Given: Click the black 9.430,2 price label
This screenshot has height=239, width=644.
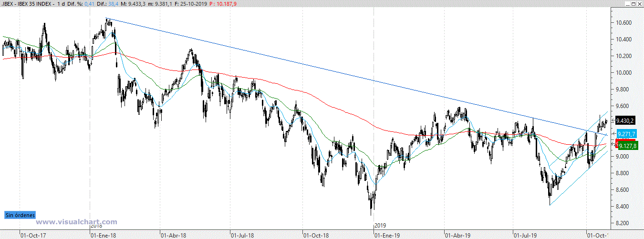Looking at the screenshot, I should tap(625, 120).
